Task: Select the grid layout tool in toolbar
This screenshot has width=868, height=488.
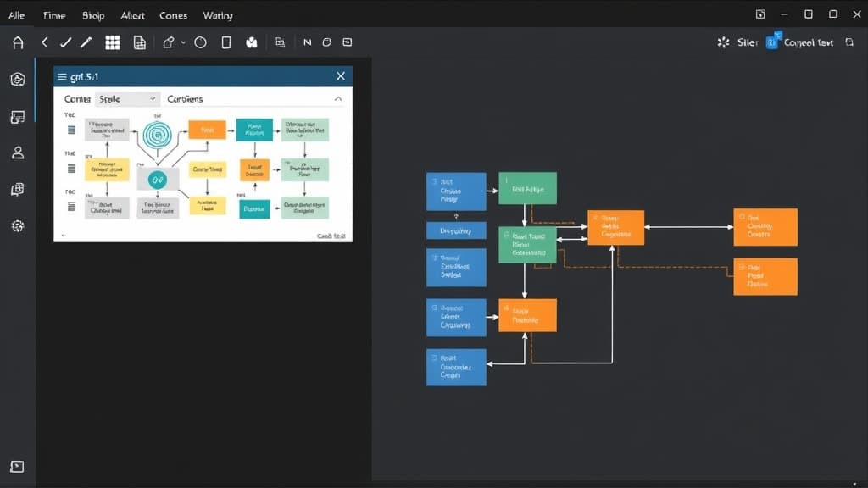Action: 112,42
